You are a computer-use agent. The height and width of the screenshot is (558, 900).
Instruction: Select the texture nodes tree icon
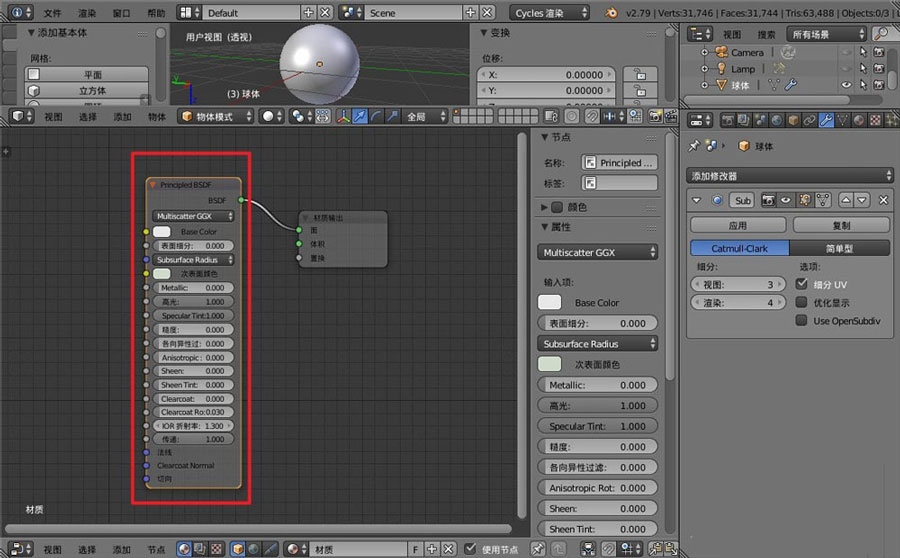[216, 549]
